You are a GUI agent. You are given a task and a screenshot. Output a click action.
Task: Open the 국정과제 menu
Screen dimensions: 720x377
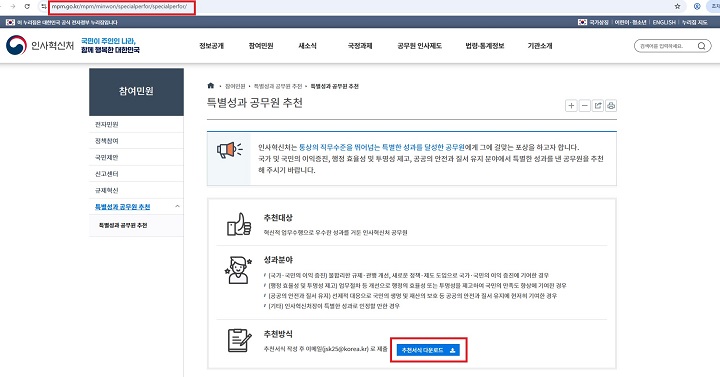pos(360,46)
